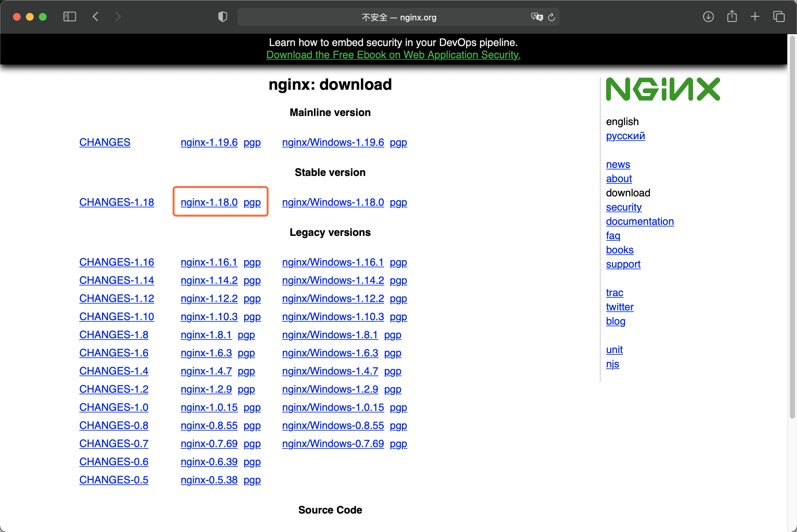Open the privacy report shield icon
Image resolution: width=797 pixels, height=532 pixels.
pyautogui.click(x=223, y=17)
